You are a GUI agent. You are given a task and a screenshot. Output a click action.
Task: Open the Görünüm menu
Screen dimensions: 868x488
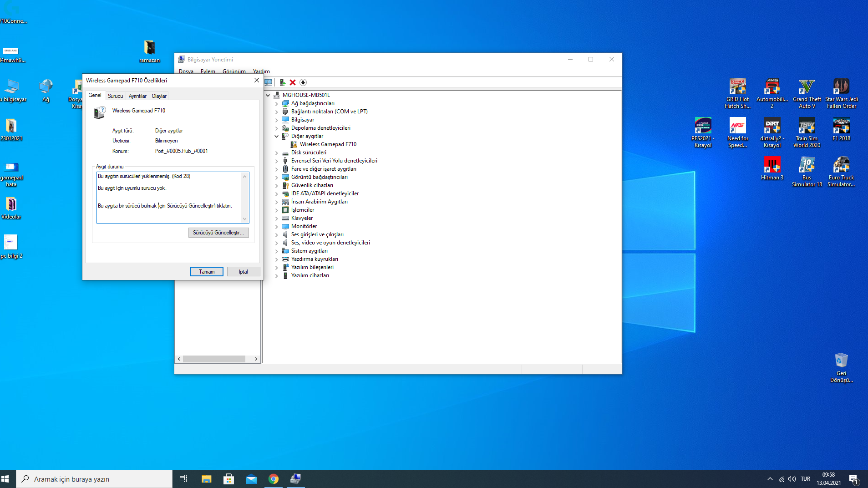point(234,71)
